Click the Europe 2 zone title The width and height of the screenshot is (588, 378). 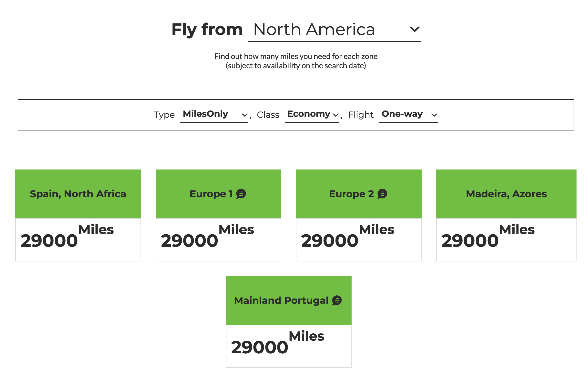[351, 194]
